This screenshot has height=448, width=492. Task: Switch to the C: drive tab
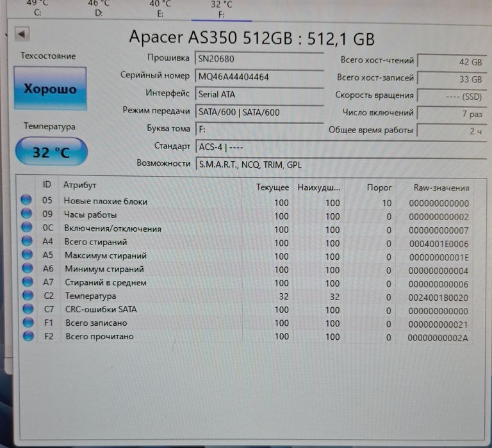click(x=37, y=9)
